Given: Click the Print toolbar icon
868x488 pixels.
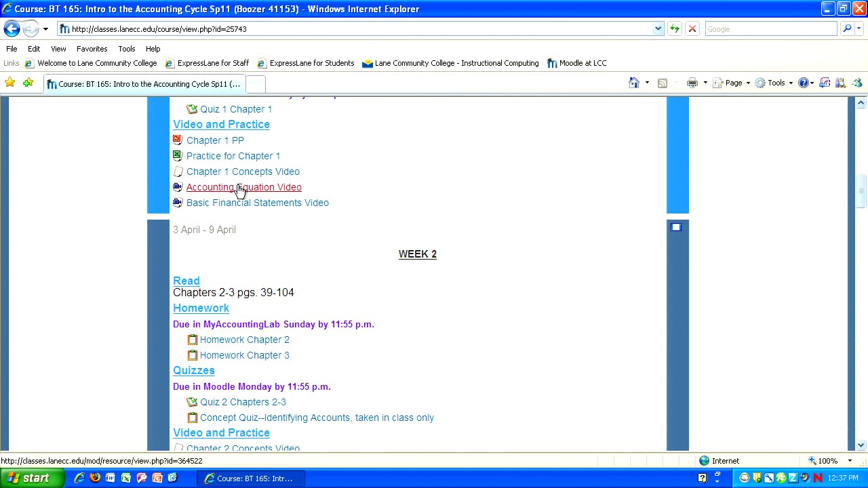Looking at the screenshot, I should tap(692, 83).
